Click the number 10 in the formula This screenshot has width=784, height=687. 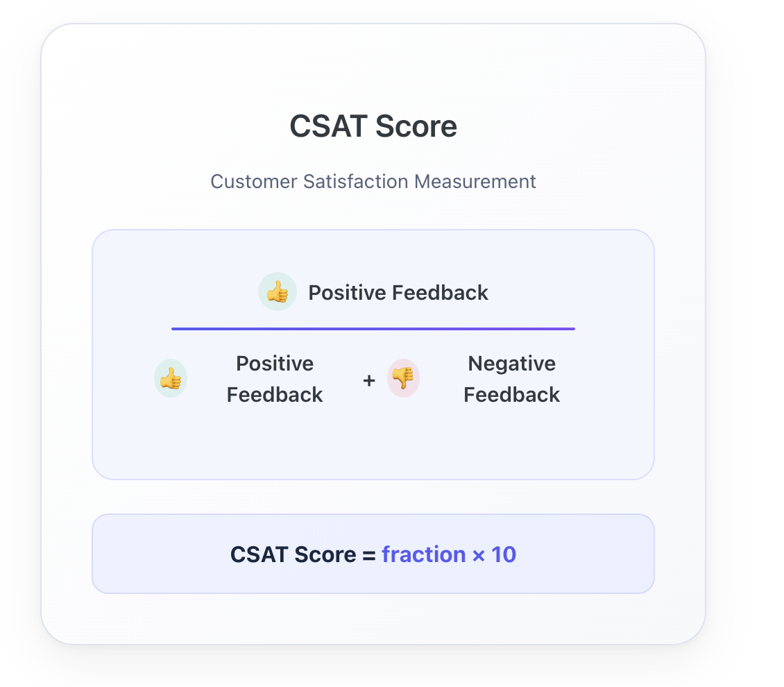[504, 554]
